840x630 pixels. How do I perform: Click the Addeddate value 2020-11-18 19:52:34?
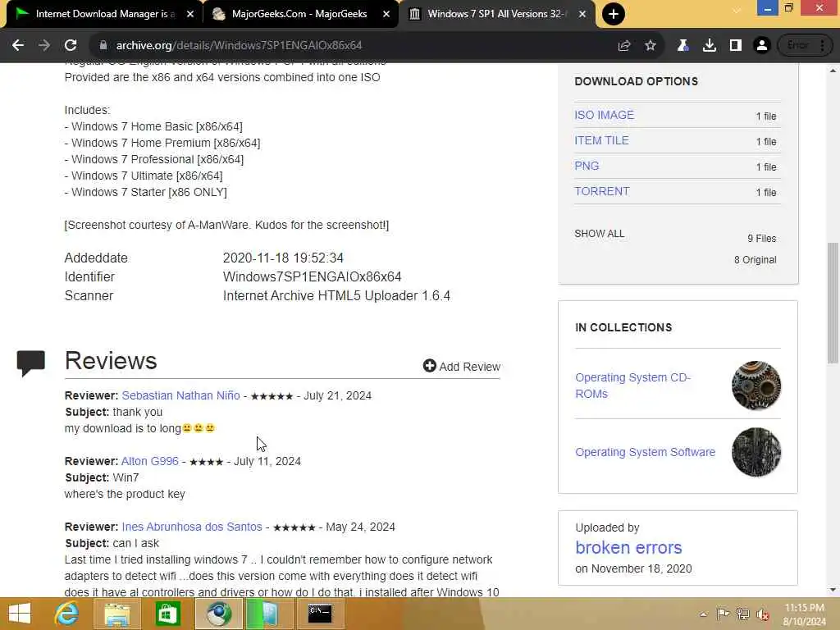(x=283, y=258)
